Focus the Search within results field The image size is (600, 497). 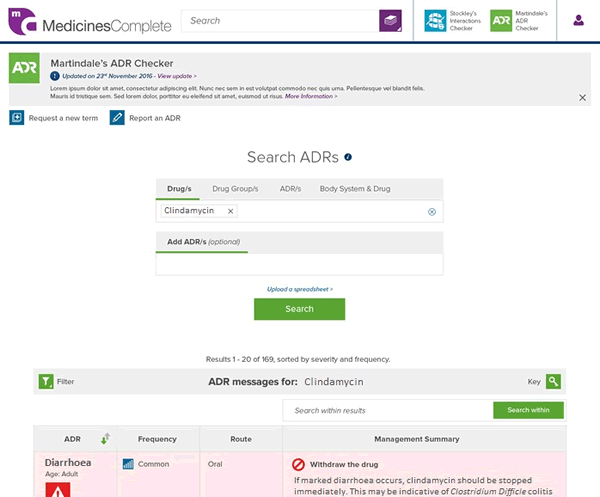388,410
